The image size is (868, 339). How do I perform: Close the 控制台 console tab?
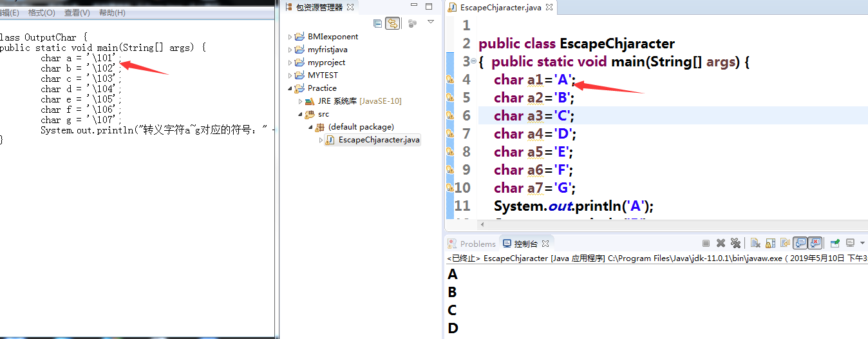tap(545, 244)
